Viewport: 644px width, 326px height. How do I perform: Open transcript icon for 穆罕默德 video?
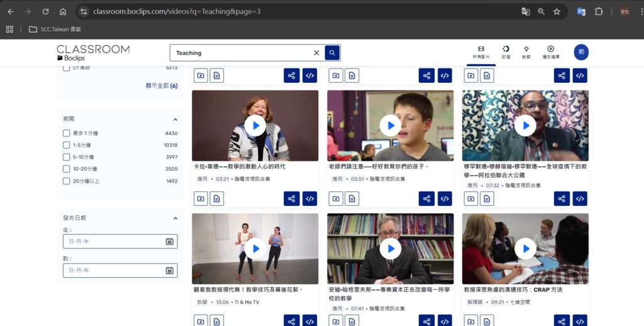487,198
